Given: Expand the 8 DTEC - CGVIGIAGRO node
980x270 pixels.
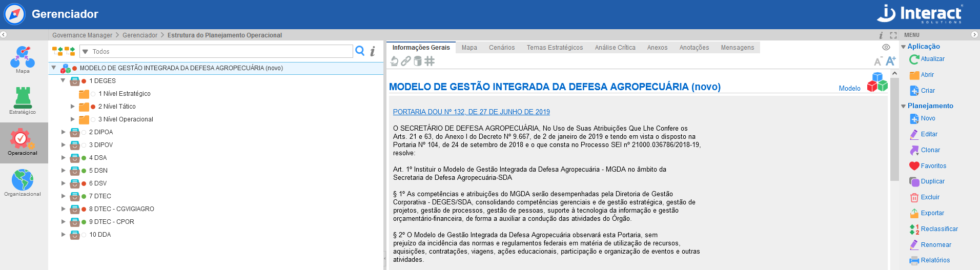Looking at the screenshot, I should pyautogui.click(x=64, y=209).
